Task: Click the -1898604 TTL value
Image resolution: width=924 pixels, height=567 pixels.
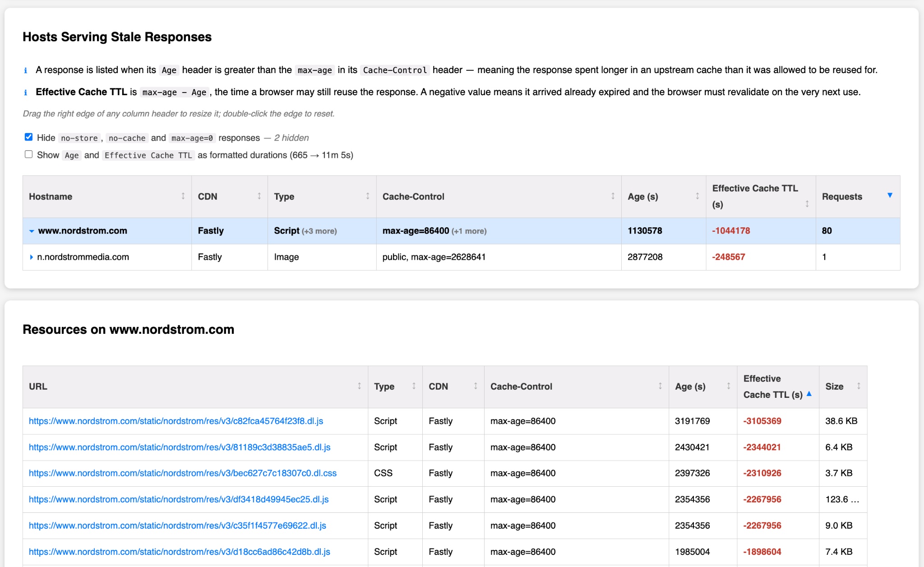Action: coord(762,552)
